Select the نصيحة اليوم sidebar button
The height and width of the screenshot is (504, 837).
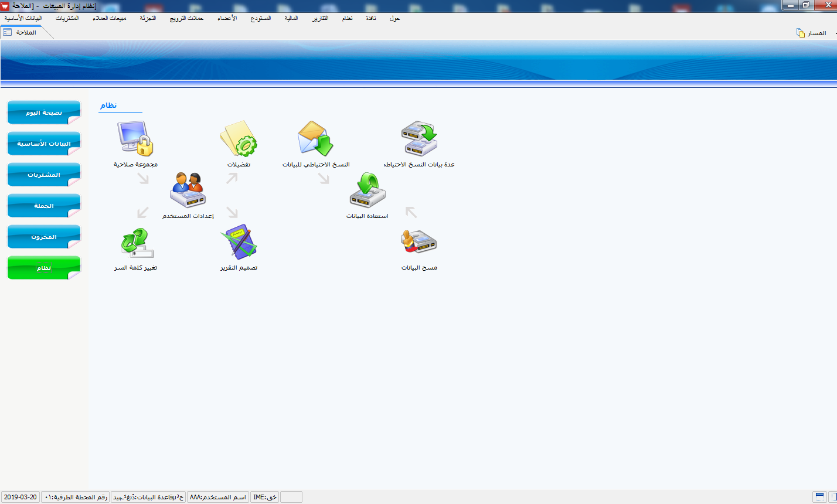(43, 113)
